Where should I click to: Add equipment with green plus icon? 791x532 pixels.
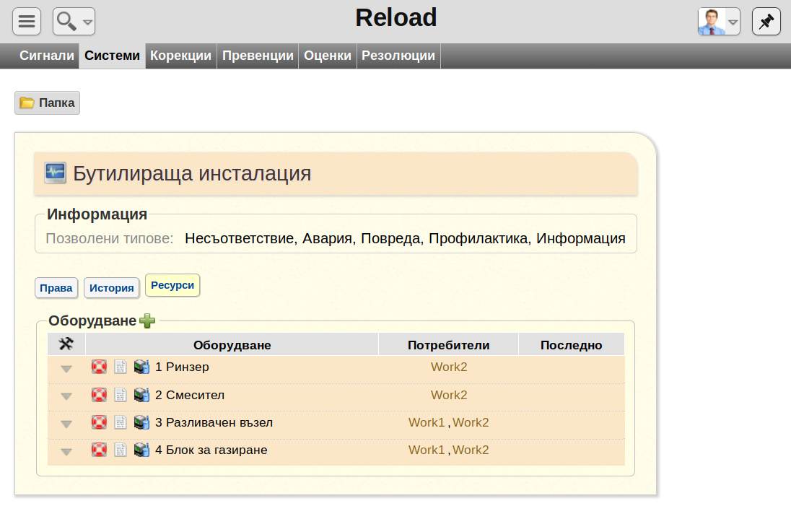[147, 320]
